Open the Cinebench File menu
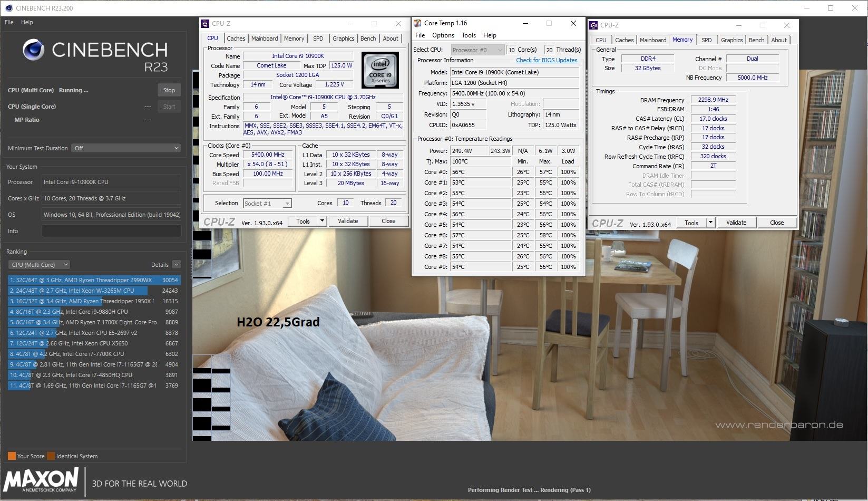This screenshot has height=501, width=868. click(9, 22)
